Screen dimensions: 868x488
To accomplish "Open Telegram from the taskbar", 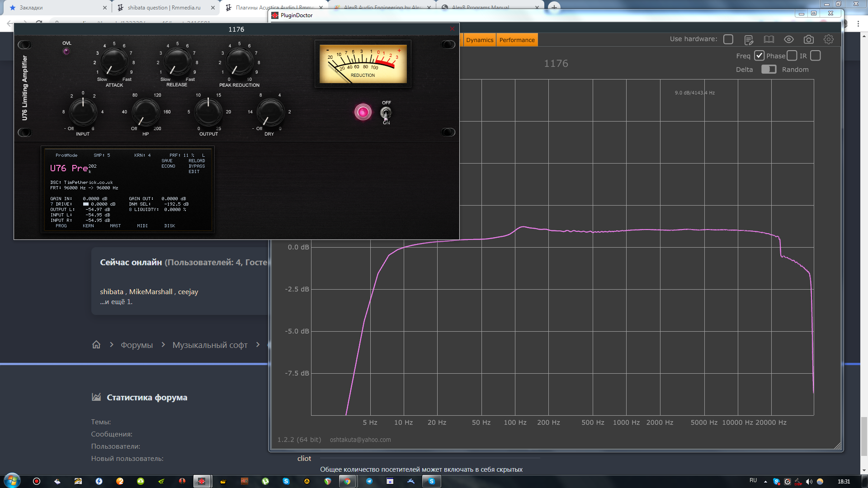I will click(369, 481).
